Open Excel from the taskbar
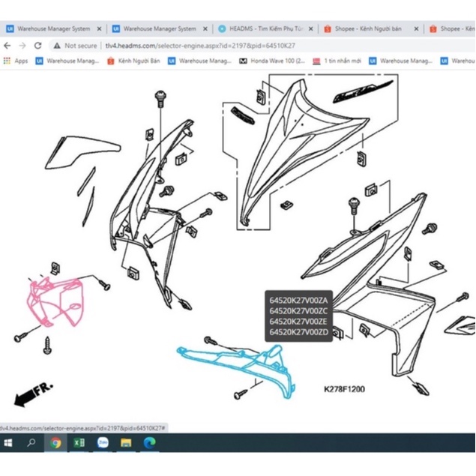 [79, 442]
